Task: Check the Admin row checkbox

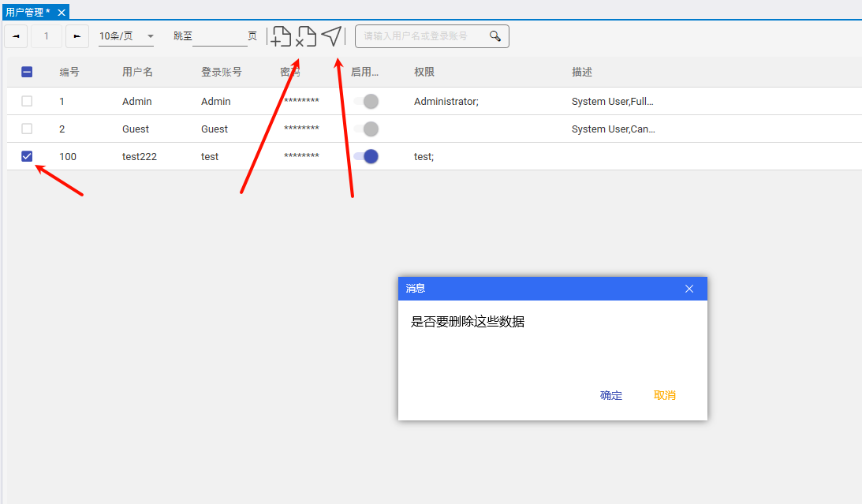Action: 27,101
